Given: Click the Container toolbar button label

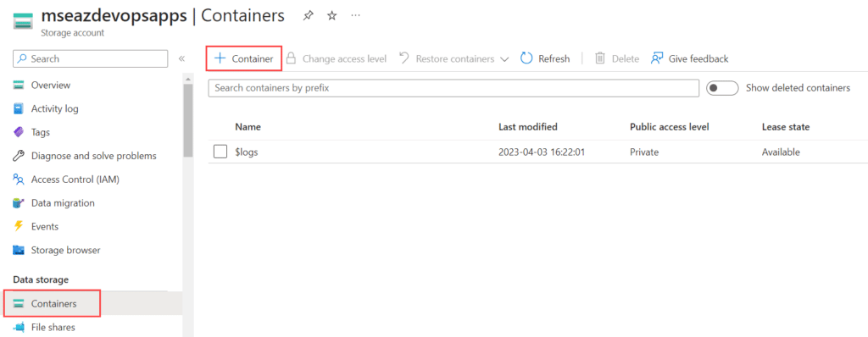Looking at the screenshot, I should point(253,58).
